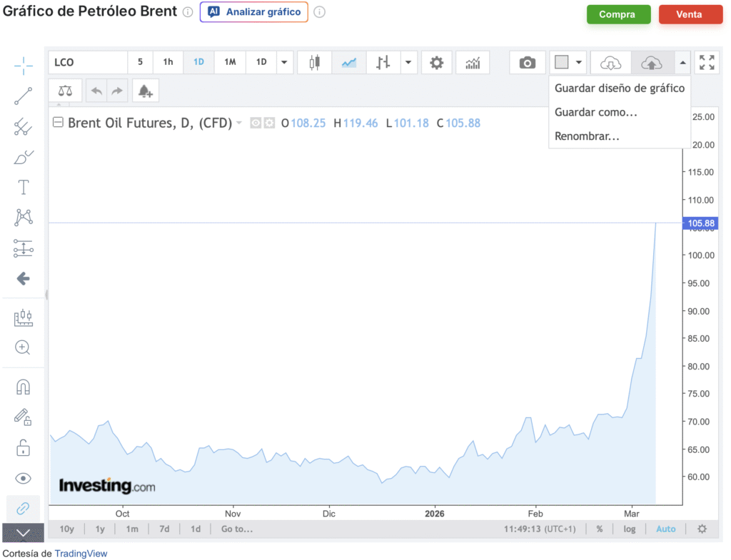Choose the text annotation tool

pos(23,188)
